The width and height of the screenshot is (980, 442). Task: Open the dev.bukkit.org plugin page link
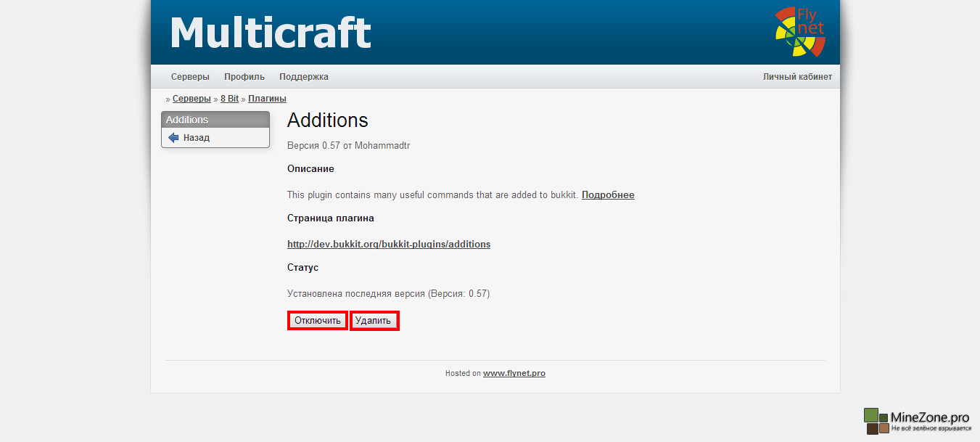click(x=389, y=245)
